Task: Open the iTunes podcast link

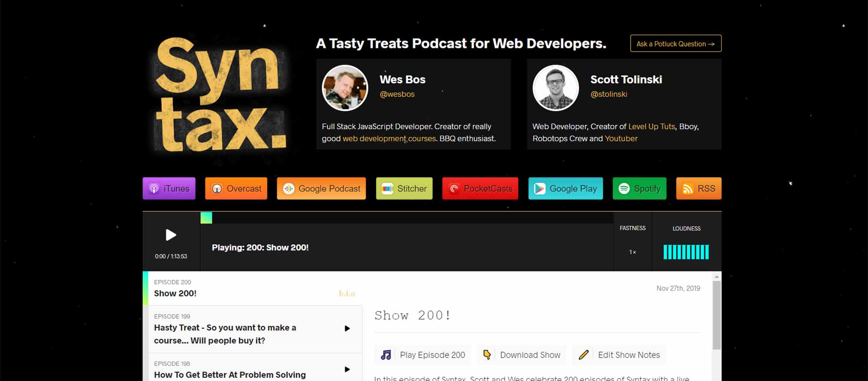Action: click(169, 188)
